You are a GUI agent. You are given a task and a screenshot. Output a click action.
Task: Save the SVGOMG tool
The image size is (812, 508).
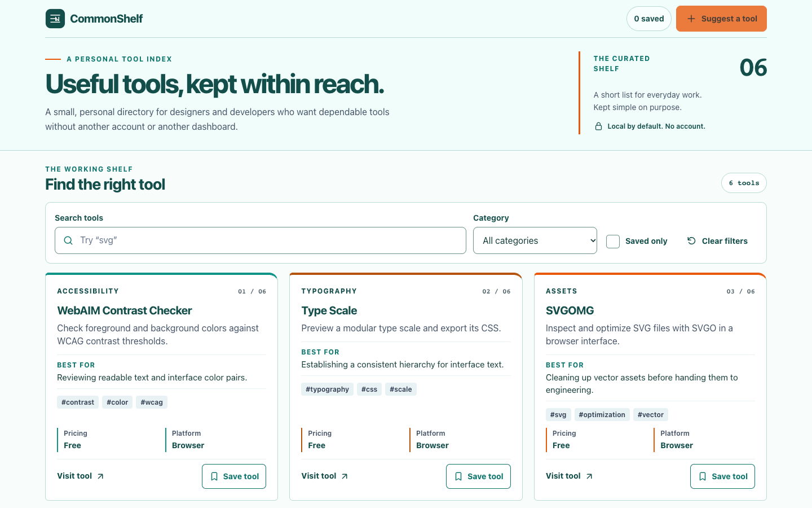(722, 476)
